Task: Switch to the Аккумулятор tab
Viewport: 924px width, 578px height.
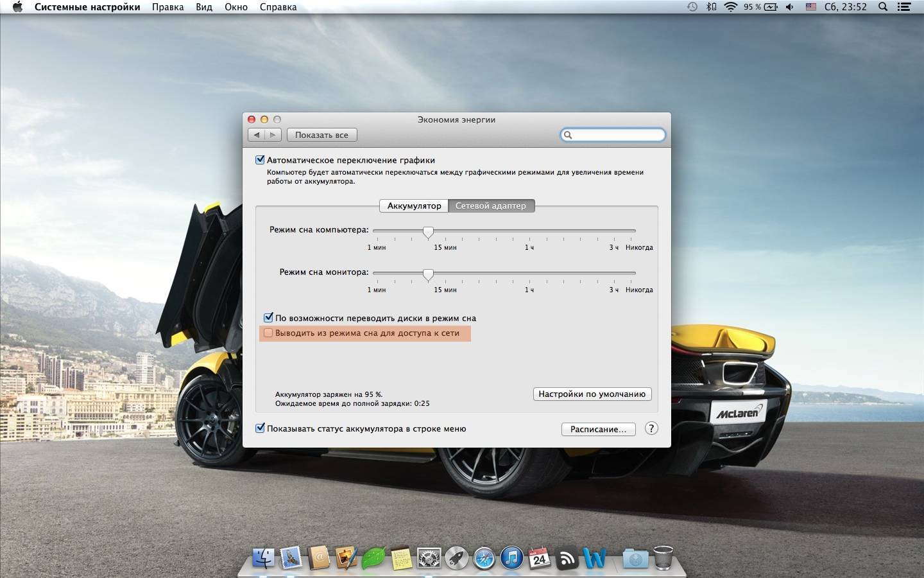Action: point(414,206)
